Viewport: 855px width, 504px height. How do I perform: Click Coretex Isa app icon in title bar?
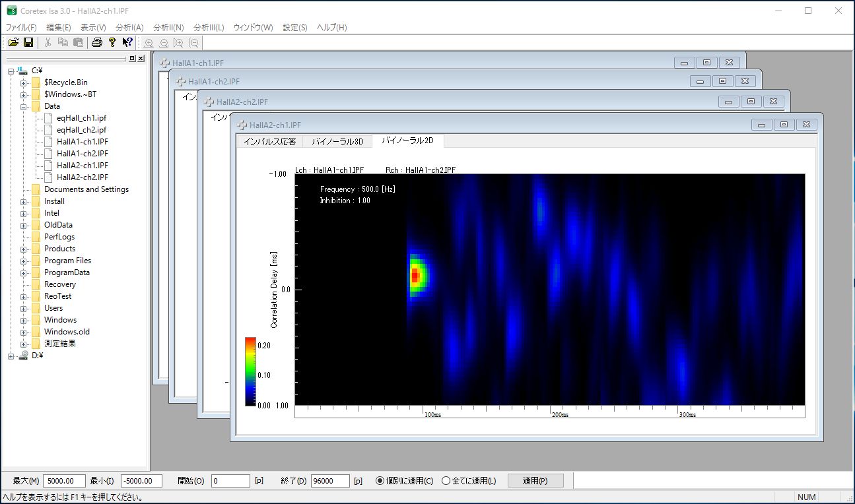tap(11, 11)
